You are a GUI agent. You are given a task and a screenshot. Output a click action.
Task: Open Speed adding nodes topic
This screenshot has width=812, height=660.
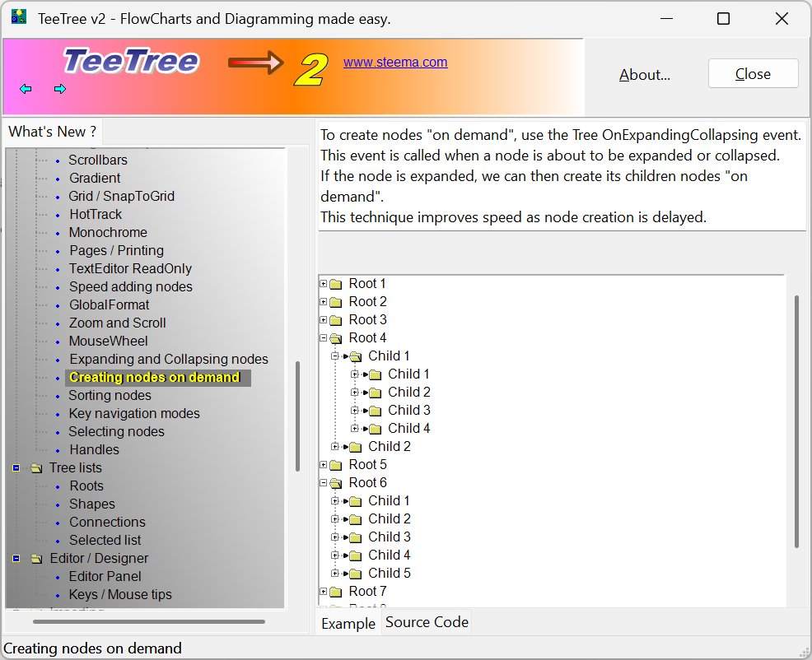point(130,286)
